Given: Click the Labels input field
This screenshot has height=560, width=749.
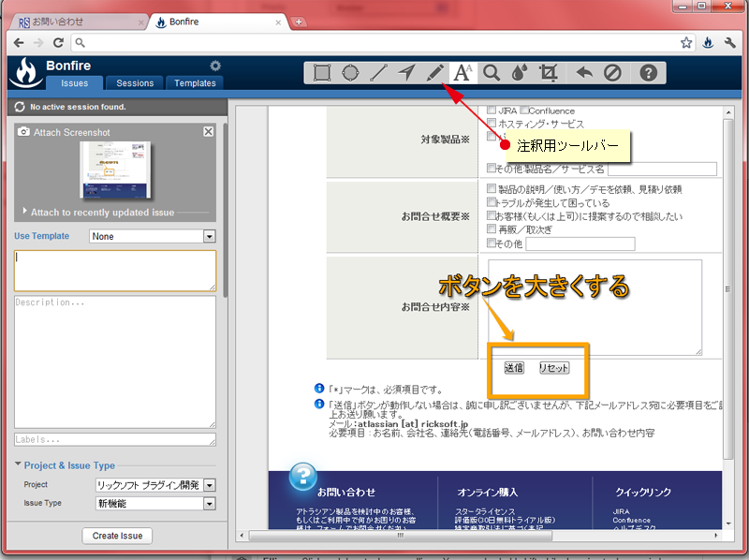Looking at the screenshot, I should click(115, 439).
